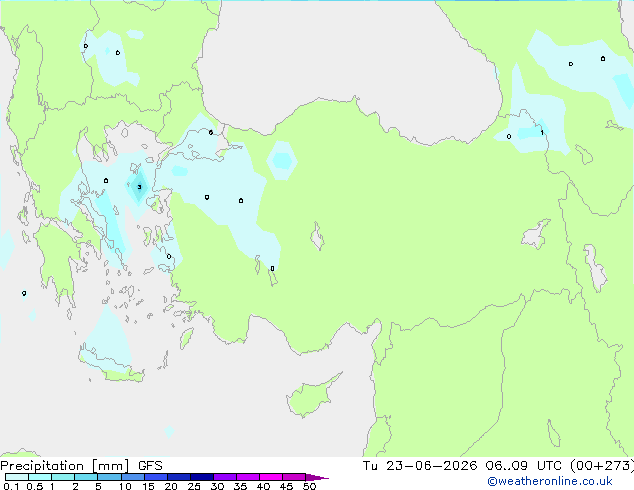The height and width of the screenshot is (490, 634).
Task: Click the date "23-06-2026" text
Action: pos(431,466)
